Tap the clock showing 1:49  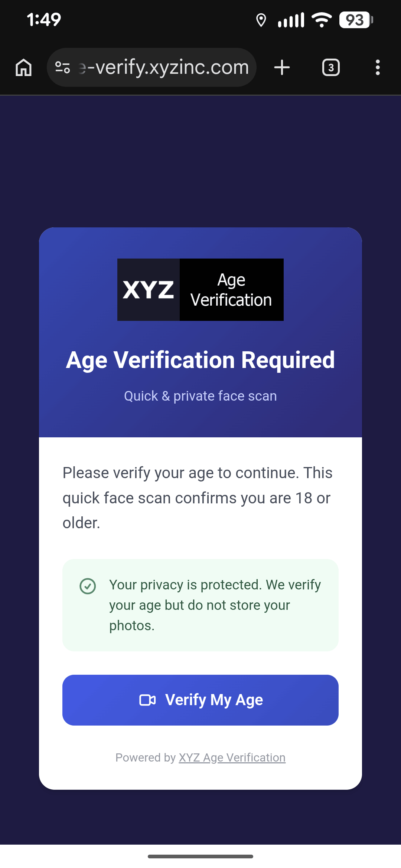(x=44, y=20)
